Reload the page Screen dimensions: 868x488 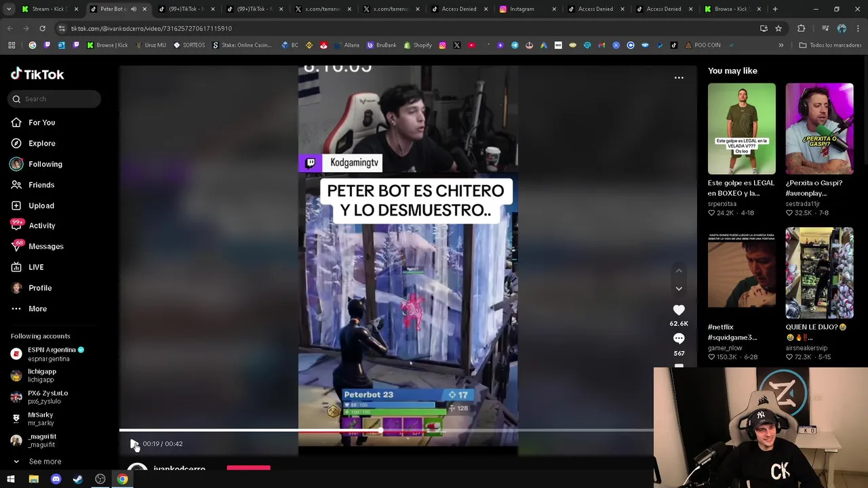(x=42, y=28)
